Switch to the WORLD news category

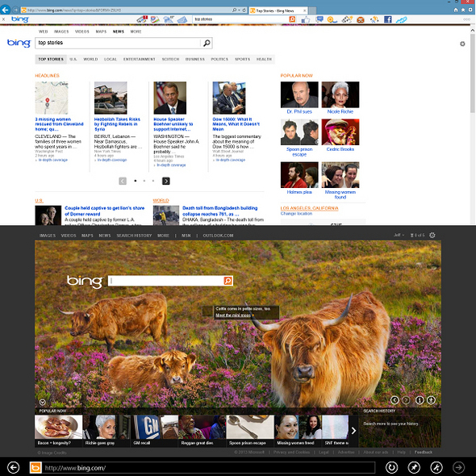pyautogui.click(x=90, y=60)
